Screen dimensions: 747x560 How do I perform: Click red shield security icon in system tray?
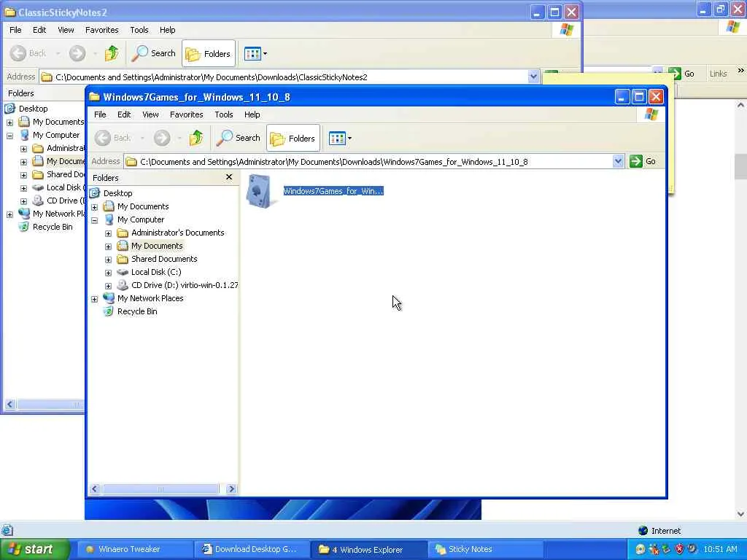pos(679,549)
